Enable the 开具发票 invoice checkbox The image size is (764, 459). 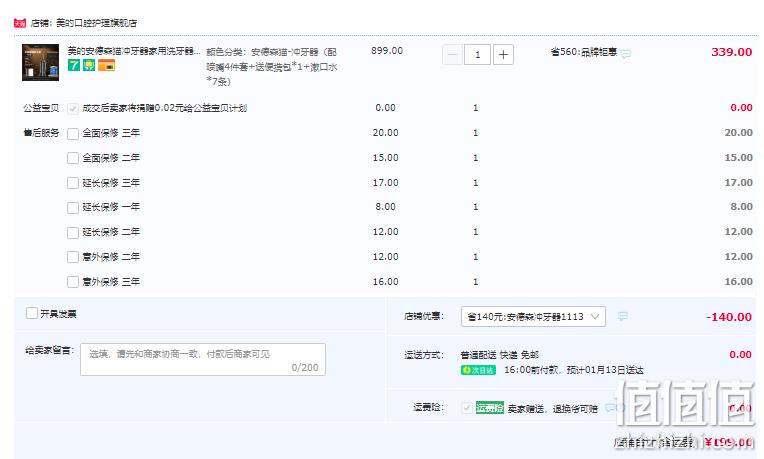(x=32, y=313)
